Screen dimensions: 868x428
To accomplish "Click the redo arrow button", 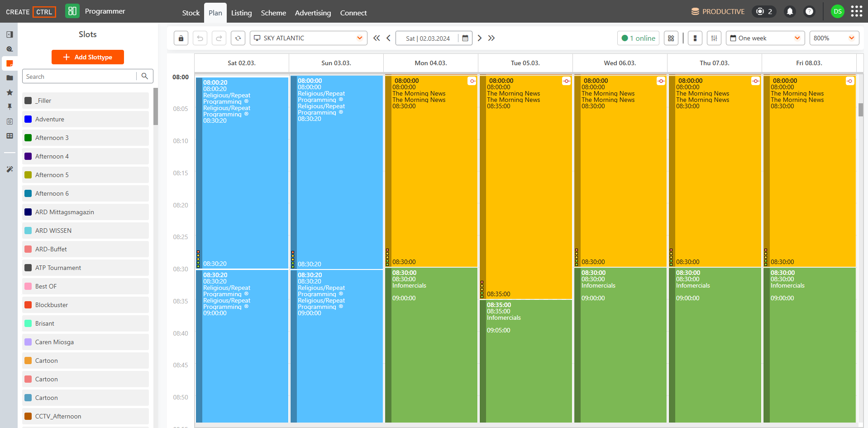I will click(x=219, y=38).
